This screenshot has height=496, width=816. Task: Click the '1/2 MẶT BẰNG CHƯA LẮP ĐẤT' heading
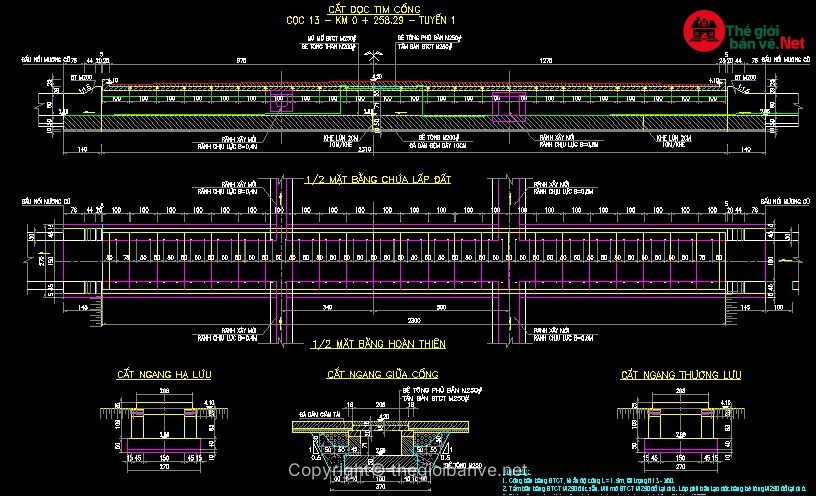tap(374, 179)
